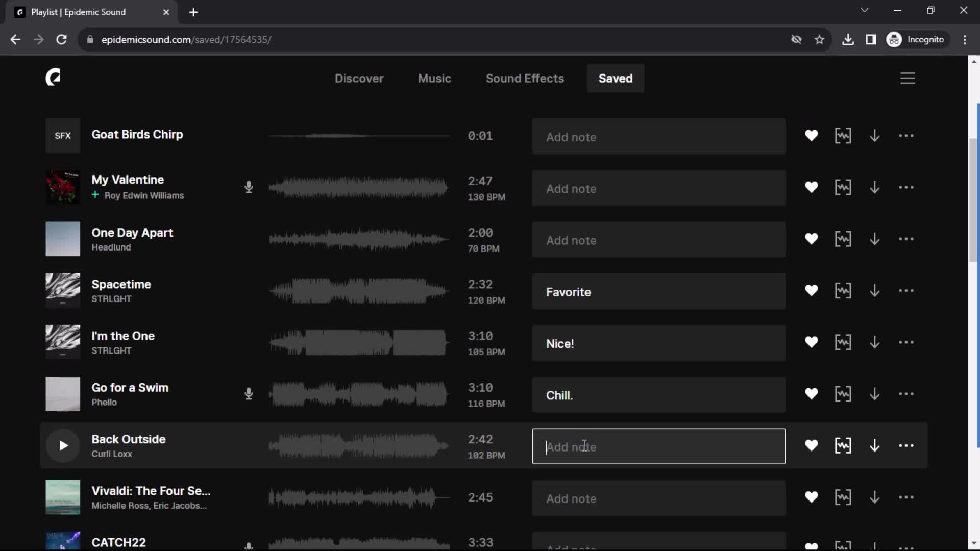Toggle heart on Vivaldi: The Four Seasons

point(811,497)
